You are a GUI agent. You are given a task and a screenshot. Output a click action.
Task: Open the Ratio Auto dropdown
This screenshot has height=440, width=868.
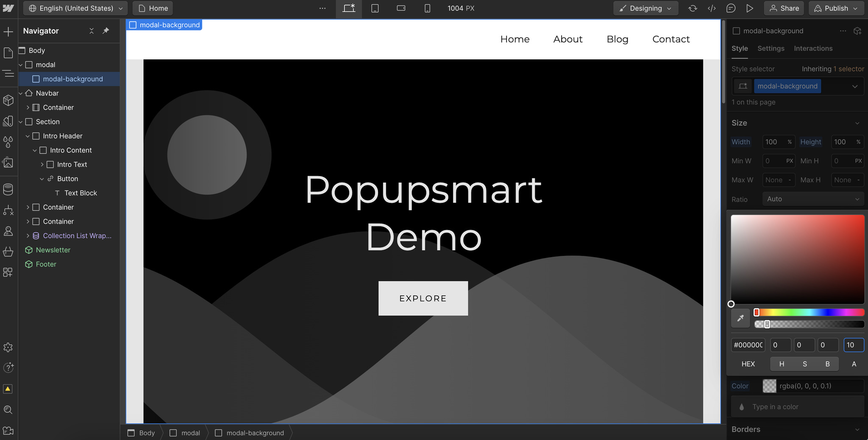click(813, 199)
